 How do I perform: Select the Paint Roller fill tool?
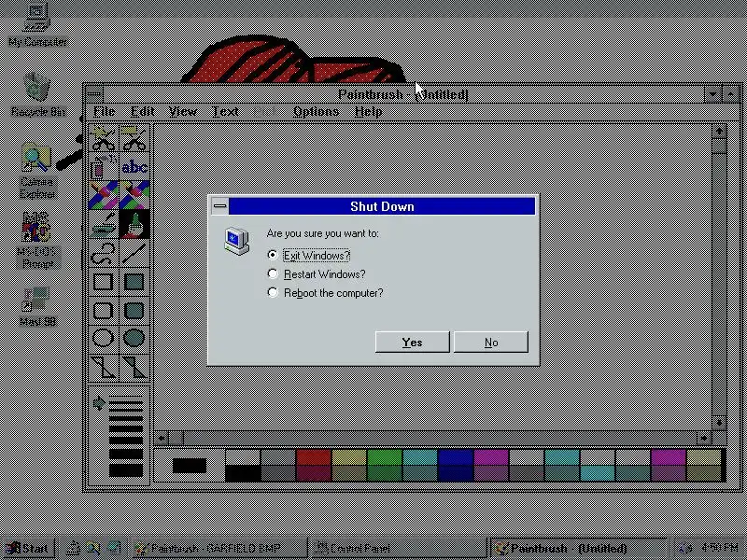coord(104,224)
